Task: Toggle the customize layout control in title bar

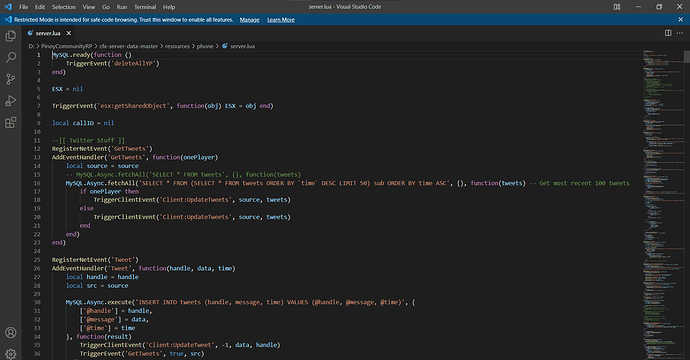Action: 617,7
